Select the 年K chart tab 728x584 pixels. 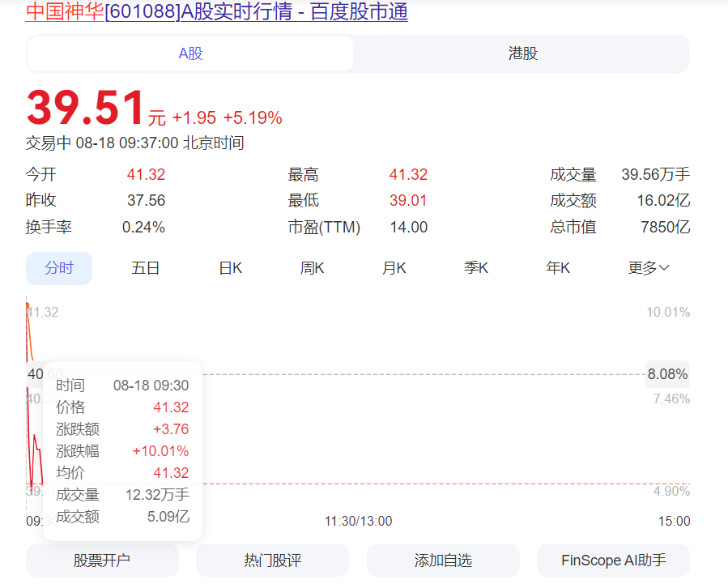558,268
